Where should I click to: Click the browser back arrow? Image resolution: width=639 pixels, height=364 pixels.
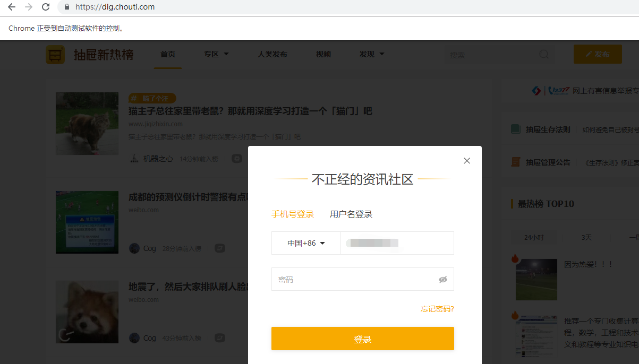[x=12, y=7]
